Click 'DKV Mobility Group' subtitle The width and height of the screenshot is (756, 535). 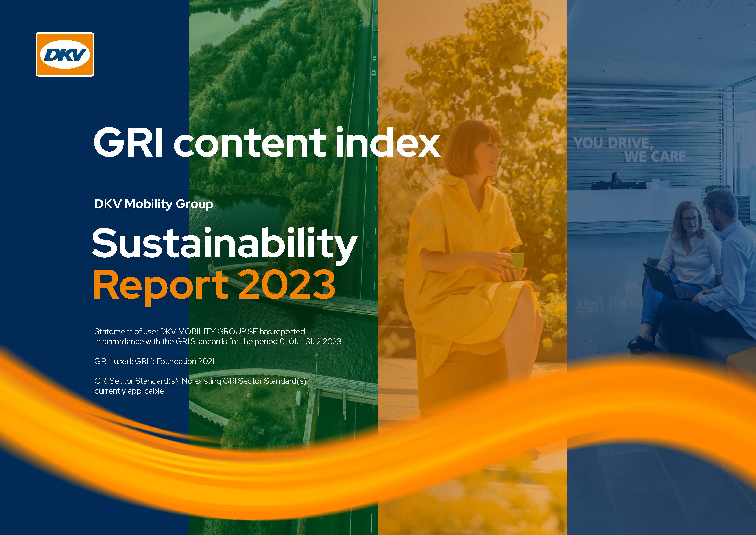[154, 204]
